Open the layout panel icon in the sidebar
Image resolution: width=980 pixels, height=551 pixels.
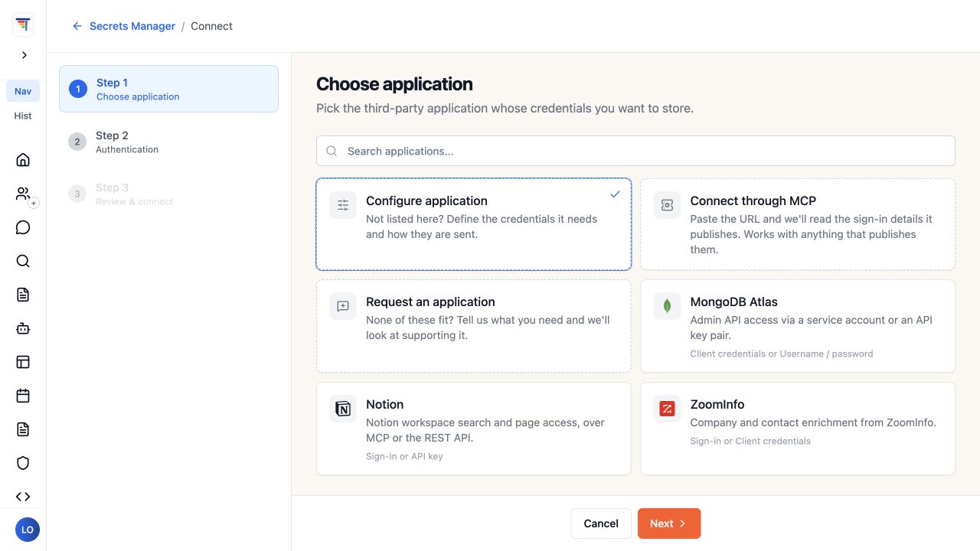click(x=23, y=362)
